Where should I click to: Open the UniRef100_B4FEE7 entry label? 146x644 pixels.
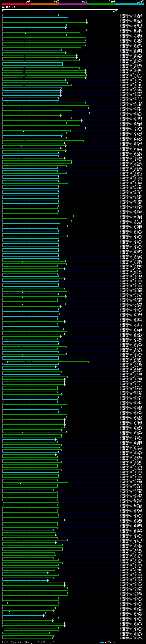(x=131, y=40)
